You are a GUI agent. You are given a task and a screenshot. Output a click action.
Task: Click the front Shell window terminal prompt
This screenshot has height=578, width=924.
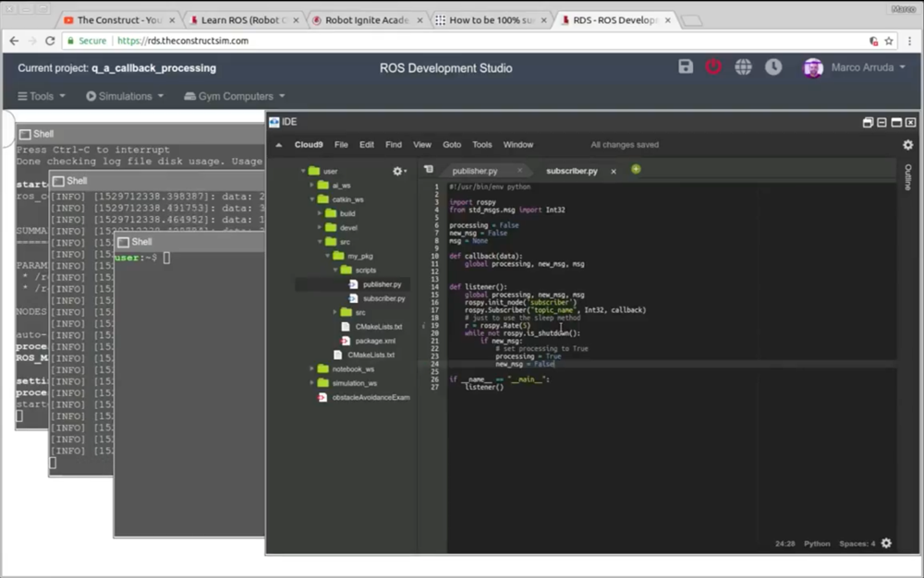(142, 258)
